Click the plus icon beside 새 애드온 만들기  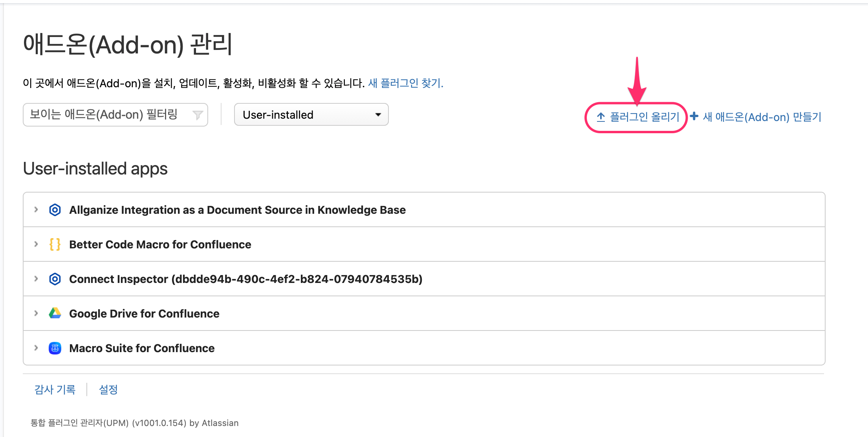tap(694, 116)
